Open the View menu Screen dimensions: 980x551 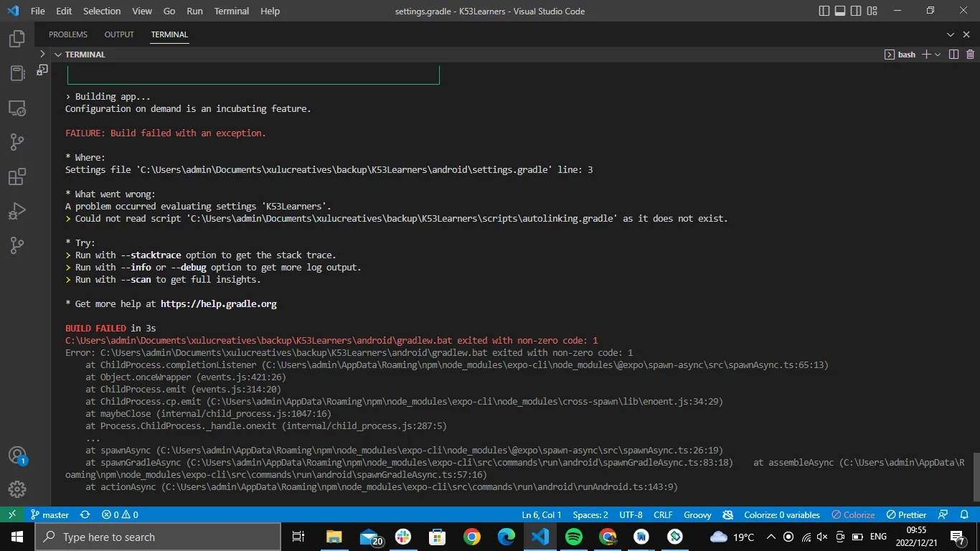click(142, 11)
